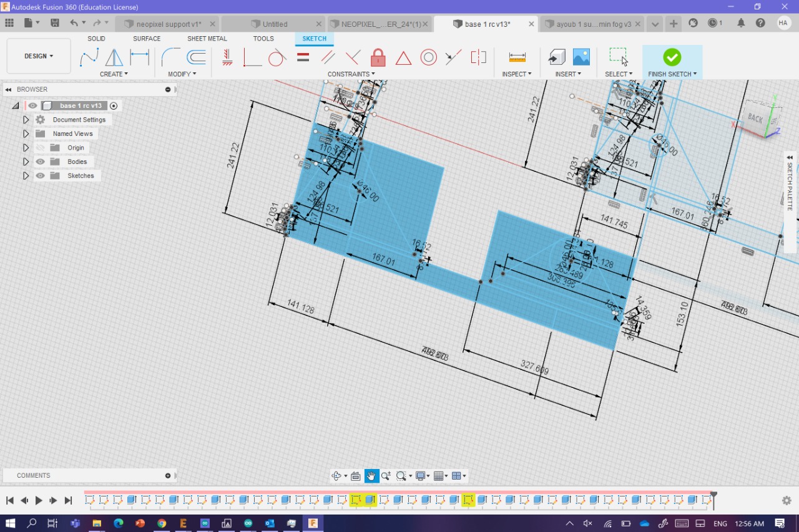
Task: Switch to the SHEET METAL tab
Action: tap(207, 39)
